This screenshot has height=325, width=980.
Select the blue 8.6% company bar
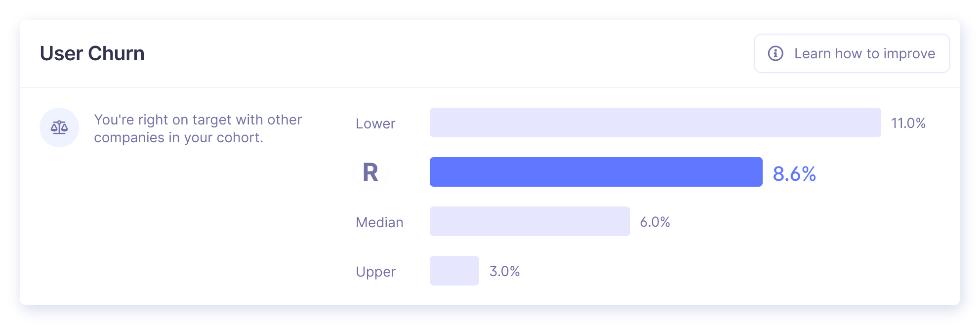[596, 172]
